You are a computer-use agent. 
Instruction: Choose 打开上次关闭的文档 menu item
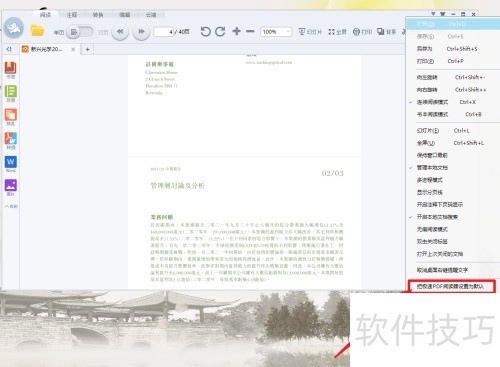pos(453,254)
